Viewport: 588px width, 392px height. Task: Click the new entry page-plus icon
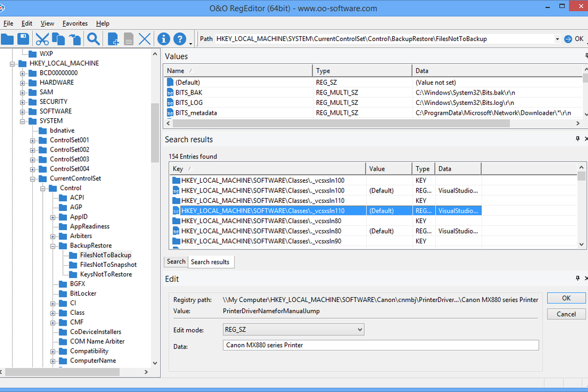click(x=113, y=39)
